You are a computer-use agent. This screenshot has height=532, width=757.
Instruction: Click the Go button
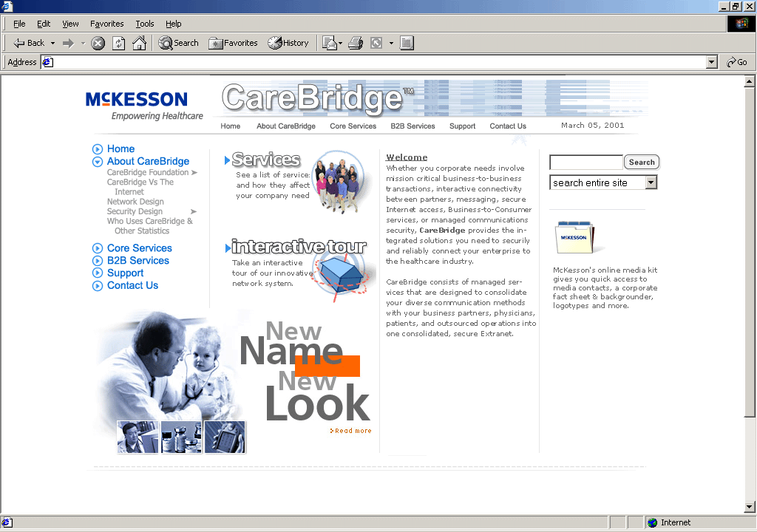[737, 62]
